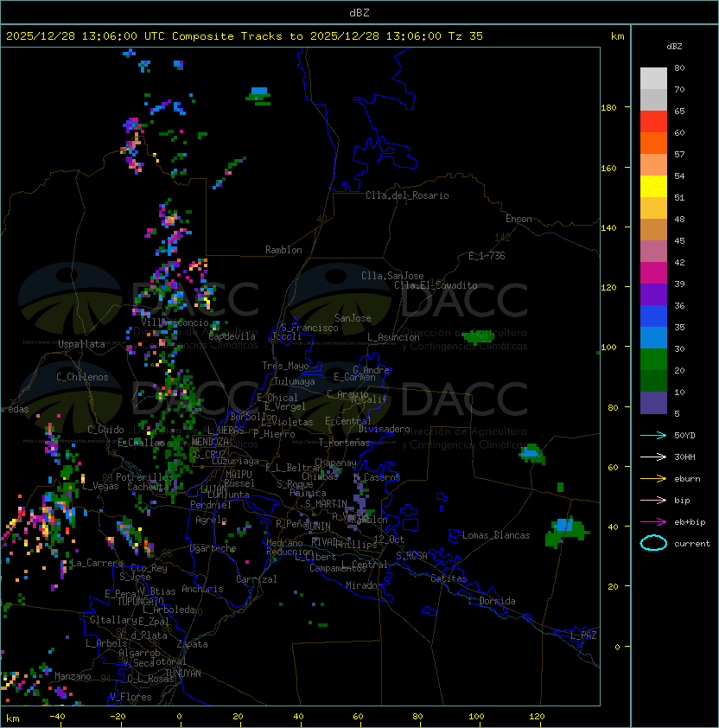Click the radar echo east of Lomas_Blancas
This screenshot has width=719, height=728.
567,532
